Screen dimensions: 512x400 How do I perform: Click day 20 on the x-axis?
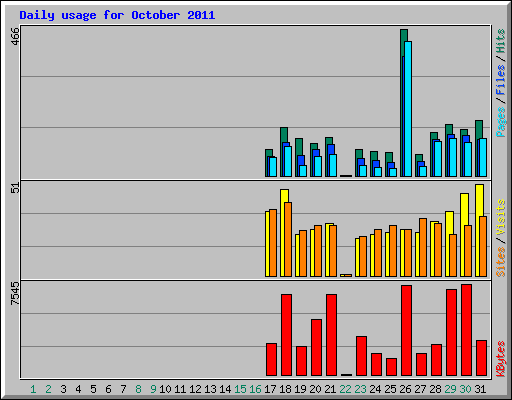[x=315, y=389]
